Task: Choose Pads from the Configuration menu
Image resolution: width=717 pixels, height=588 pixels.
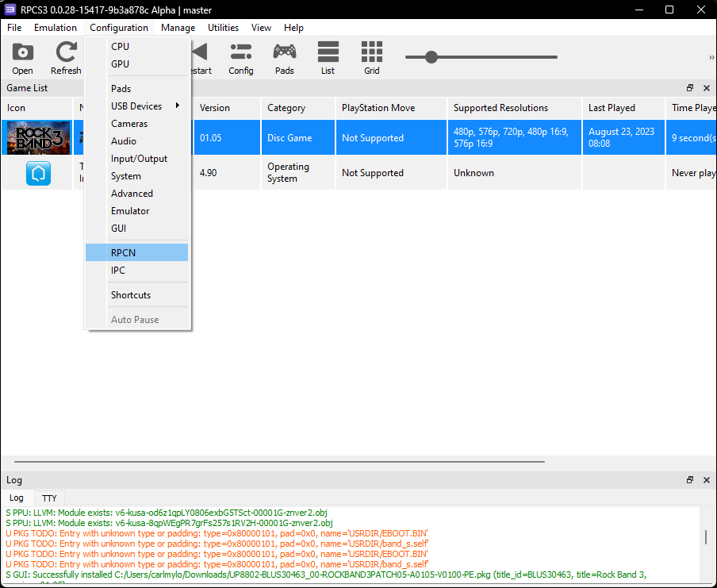Action: [136, 89]
